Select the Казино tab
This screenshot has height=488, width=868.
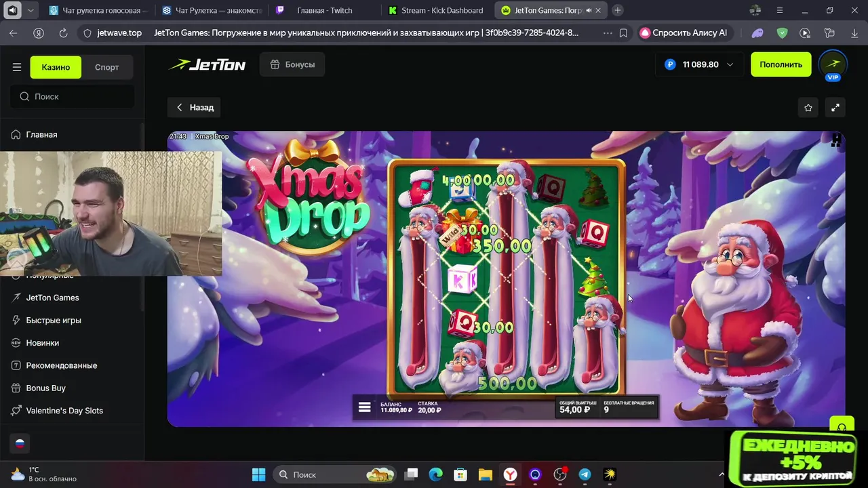[56, 67]
